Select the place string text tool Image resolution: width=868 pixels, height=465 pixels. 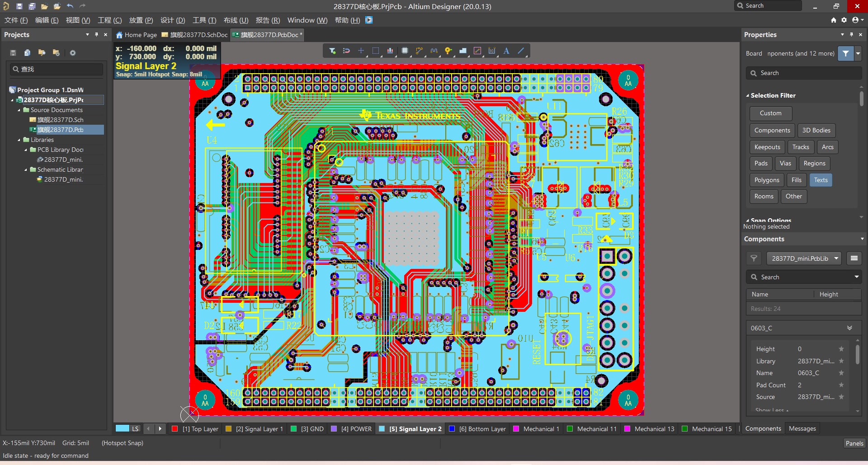[x=506, y=51]
